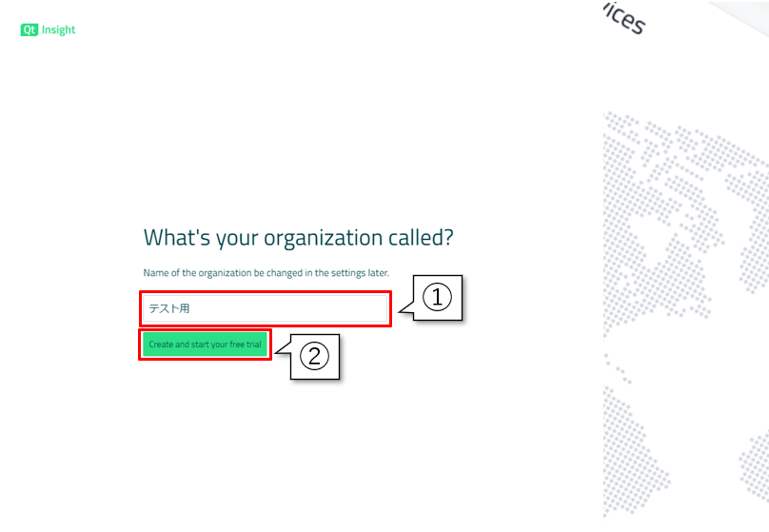Image resolution: width=769 pixels, height=532 pixels.
Task: Click the "What's your organization called?" heading
Action: [x=298, y=238]
